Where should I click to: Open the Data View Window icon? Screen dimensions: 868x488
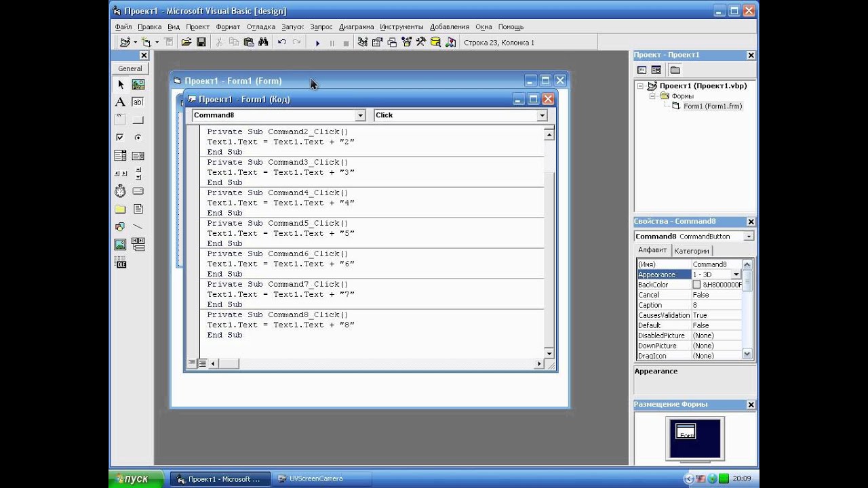[x=435, y=42]
